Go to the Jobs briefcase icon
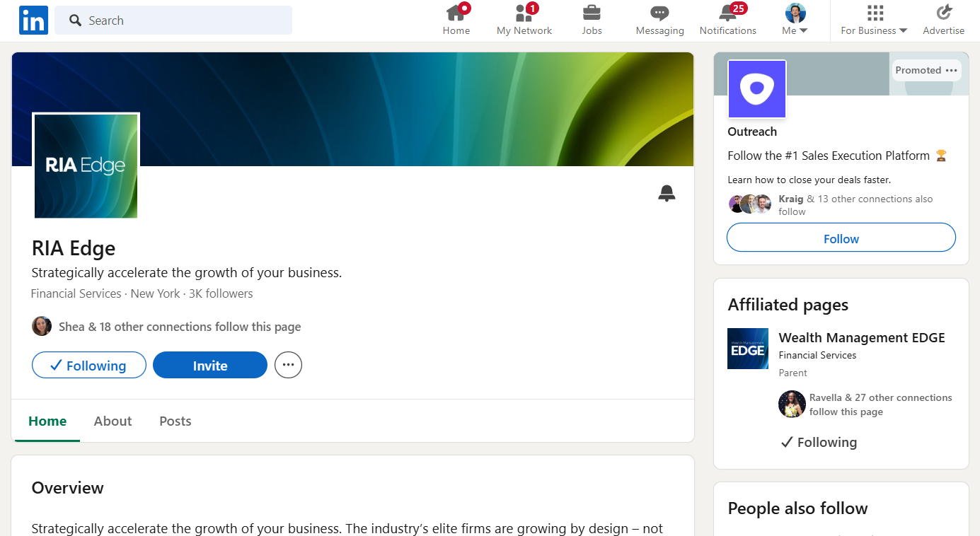This screenshot has height=536, width=980. 592,13
